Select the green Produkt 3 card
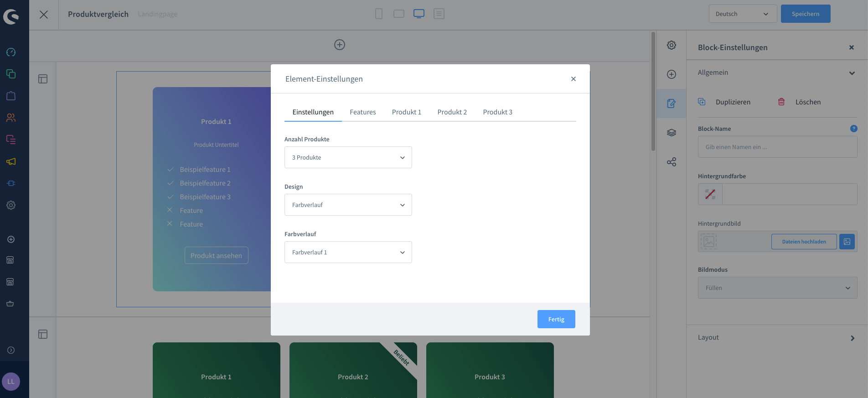This screenshot has width=868, height=398. (x=490, y=370)
